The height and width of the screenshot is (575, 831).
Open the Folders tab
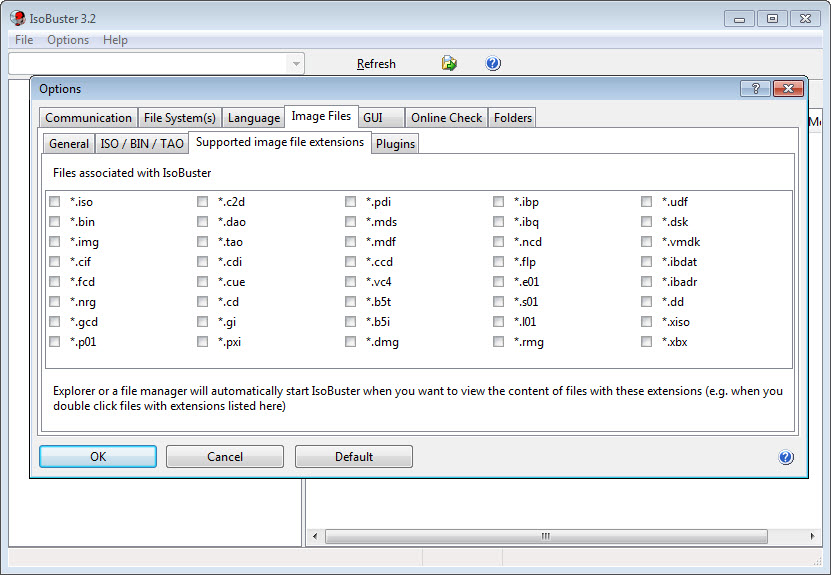[512, 118]
